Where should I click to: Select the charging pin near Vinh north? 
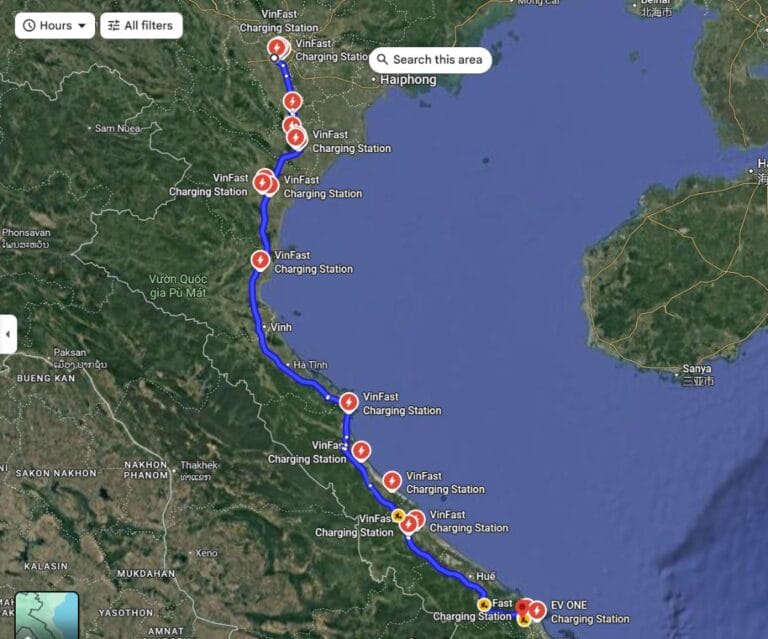click(260, 260)
